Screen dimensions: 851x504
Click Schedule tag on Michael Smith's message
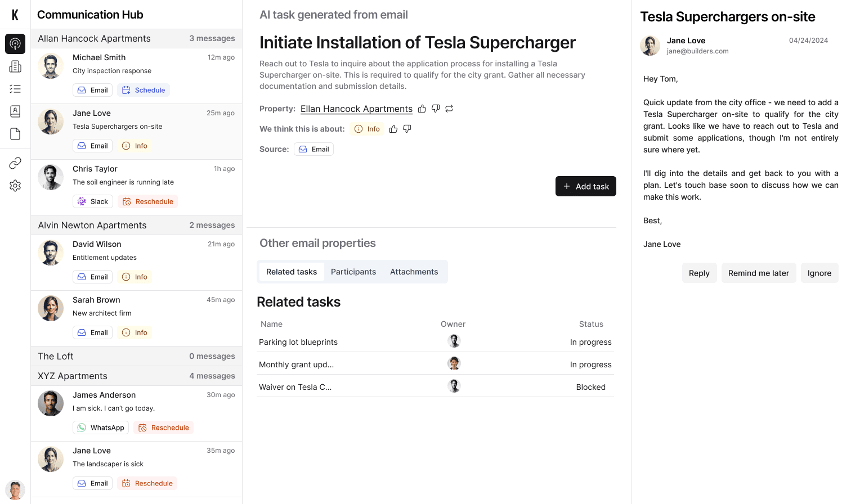[x=144, y=90]
